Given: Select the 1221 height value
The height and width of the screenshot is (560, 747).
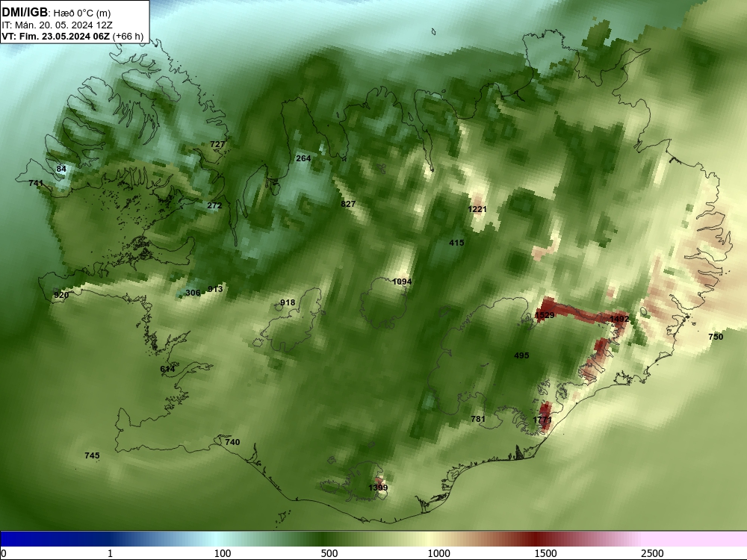Looking at the screenshot, I should (x=477, y=209).
